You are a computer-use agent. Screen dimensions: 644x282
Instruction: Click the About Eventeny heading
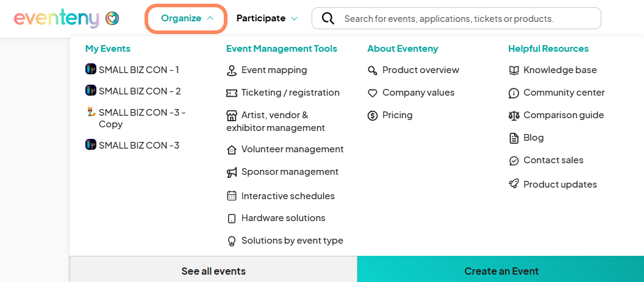403,49
